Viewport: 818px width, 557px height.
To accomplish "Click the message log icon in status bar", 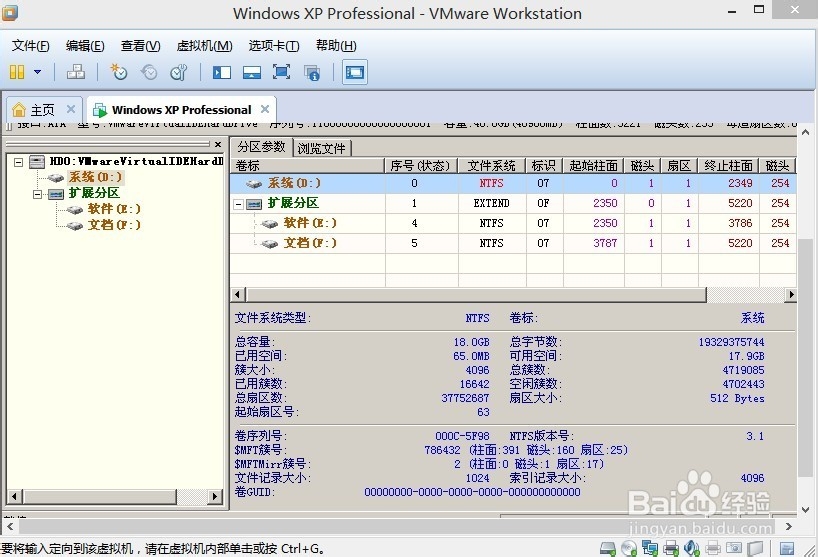I will tap(787, 548).
